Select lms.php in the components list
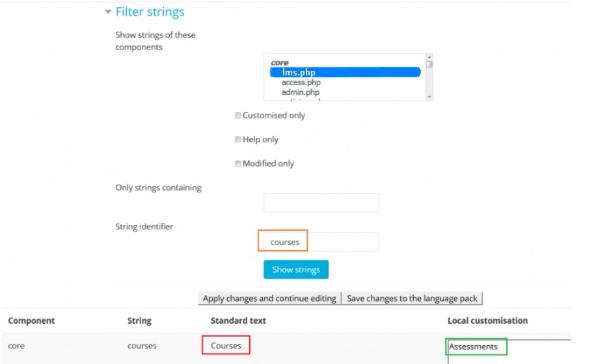This screenshot has width=594, height=364. 299,73
